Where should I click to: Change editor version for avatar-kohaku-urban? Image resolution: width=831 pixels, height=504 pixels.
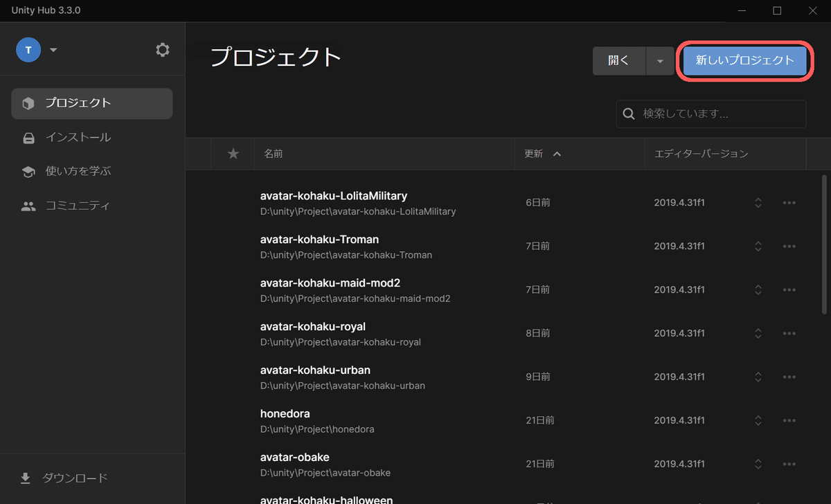758,377
